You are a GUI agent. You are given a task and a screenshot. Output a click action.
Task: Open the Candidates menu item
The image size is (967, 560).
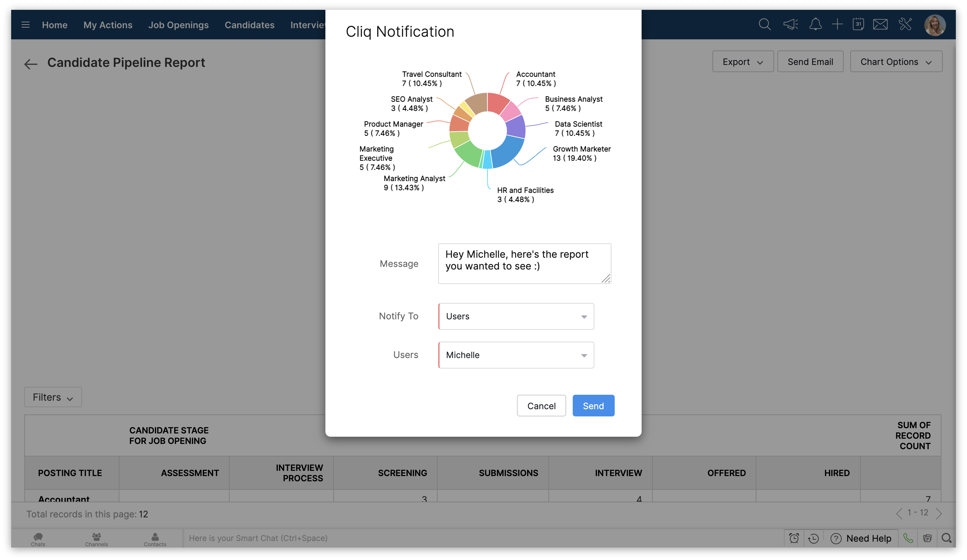(249, 25)
